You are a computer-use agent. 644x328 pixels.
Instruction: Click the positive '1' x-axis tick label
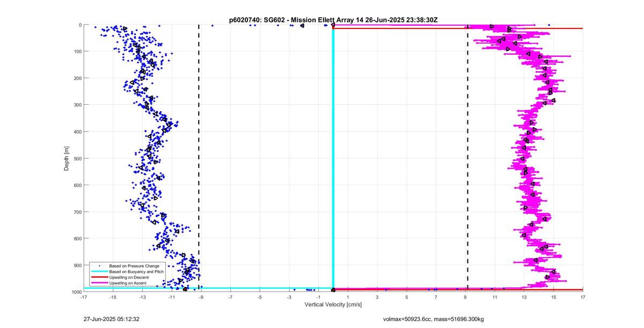(348, 297)
